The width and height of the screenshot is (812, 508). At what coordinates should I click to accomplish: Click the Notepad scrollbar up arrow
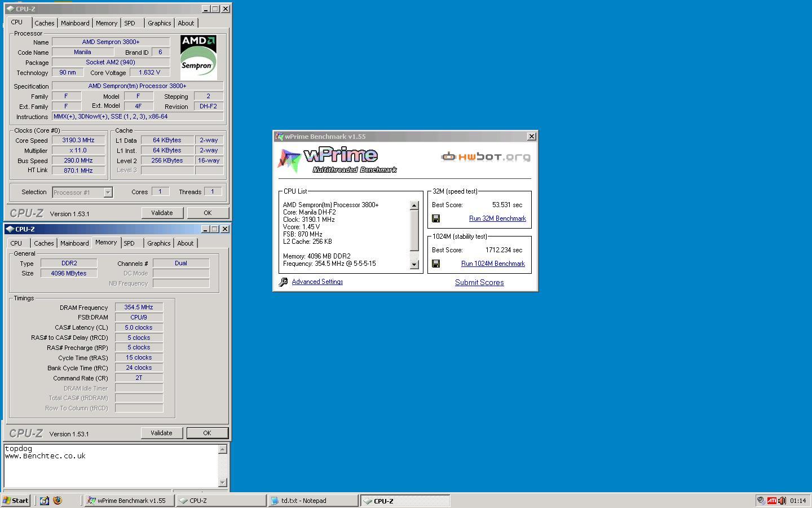tap(223, 449)
